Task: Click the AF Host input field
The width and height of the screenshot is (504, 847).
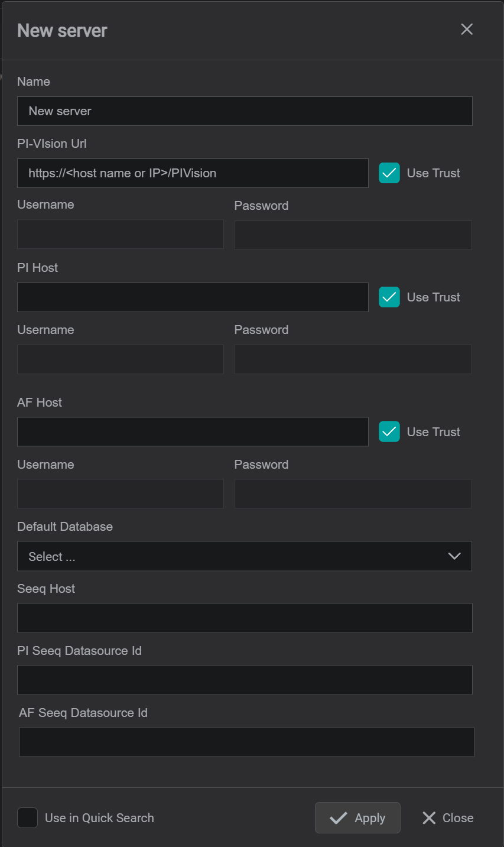Action: [193, 431]
